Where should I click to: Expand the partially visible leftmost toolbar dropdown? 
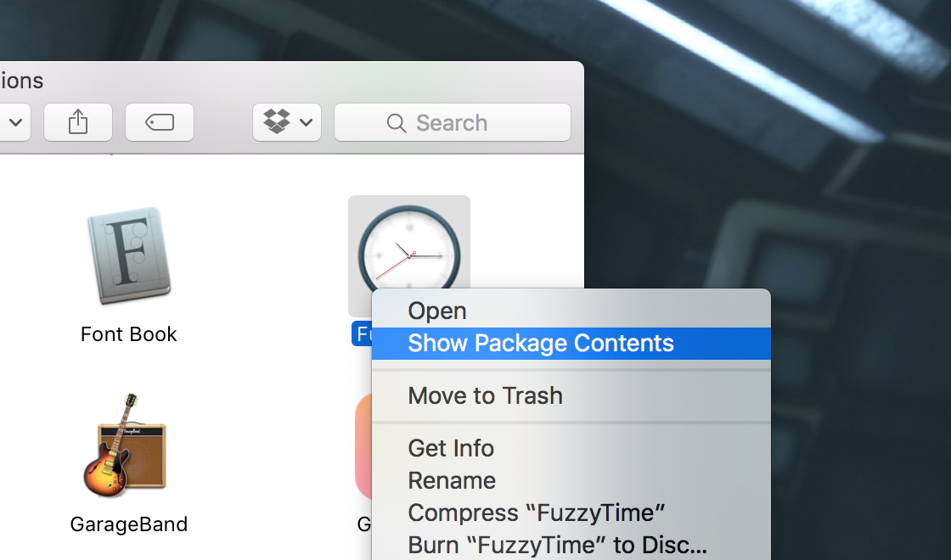15,122
